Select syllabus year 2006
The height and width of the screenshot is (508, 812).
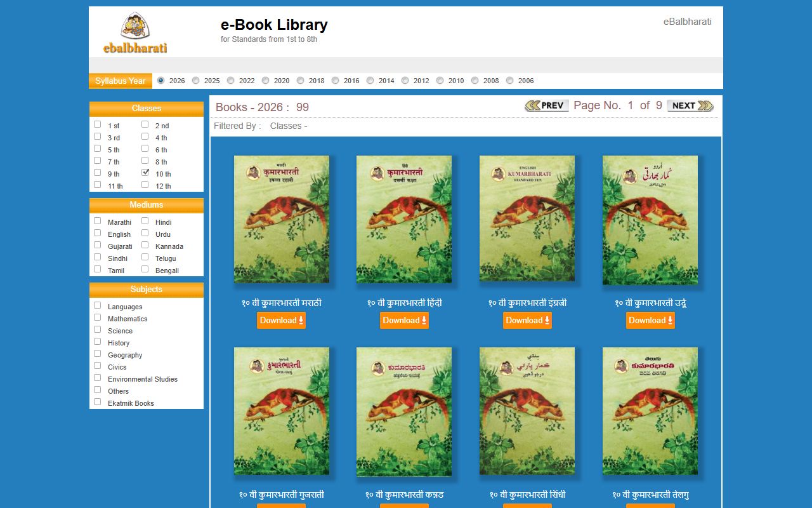pos(510,81)
